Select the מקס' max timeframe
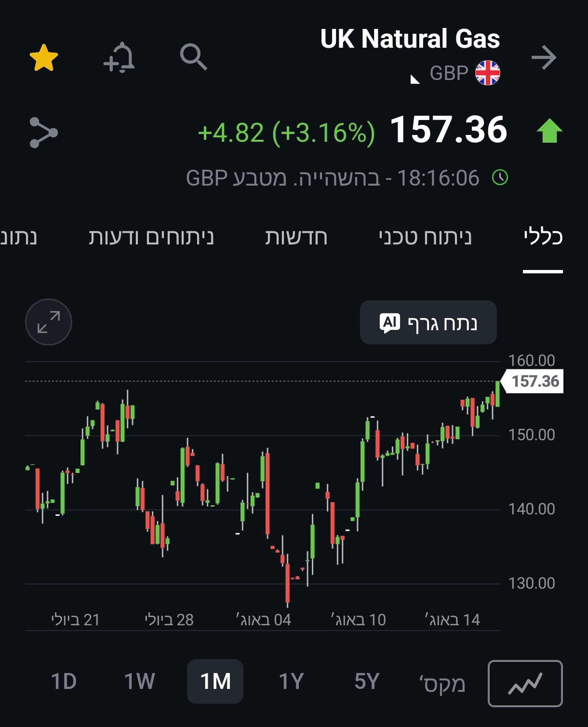 click(442, 683)
